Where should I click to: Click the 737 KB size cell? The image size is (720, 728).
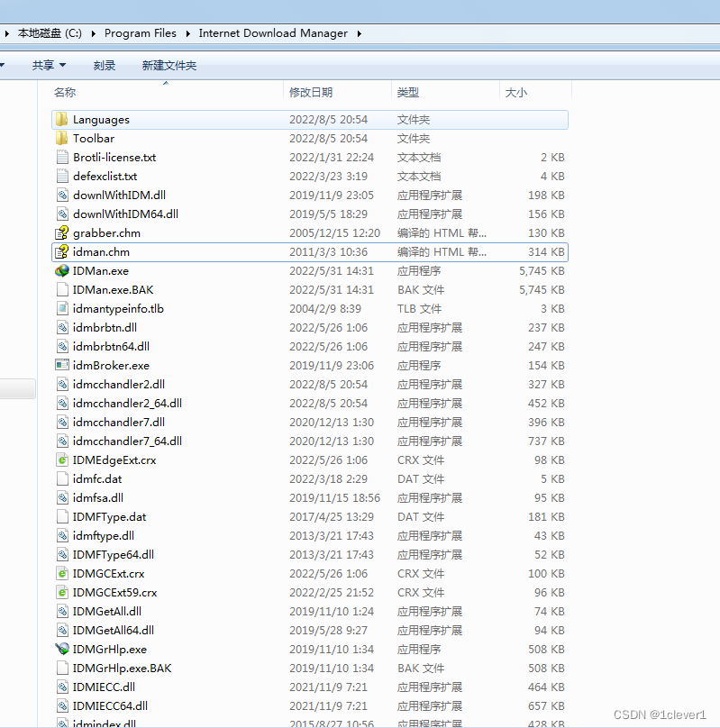pos(546,441)
